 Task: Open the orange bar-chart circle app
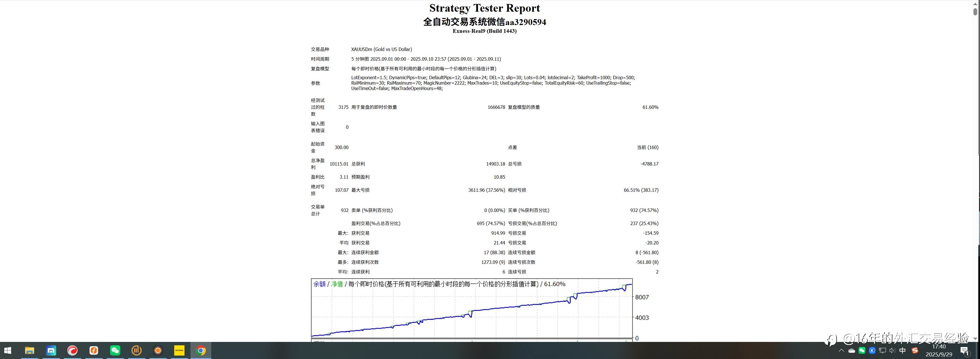coord(136,350)
